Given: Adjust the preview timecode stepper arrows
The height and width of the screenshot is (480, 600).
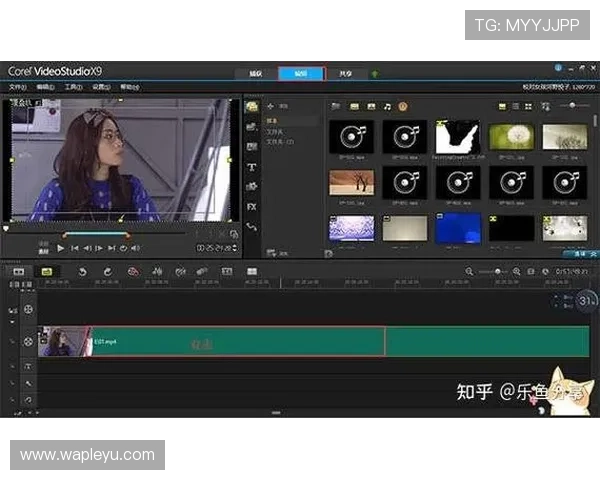Looking at the screenshot, I should tap(234, 248).
